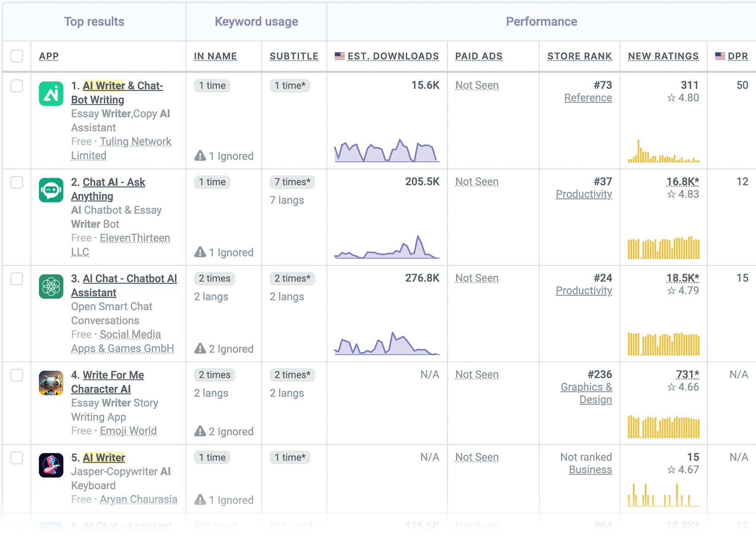Open developer Social Media Apps & Games GmbH
Screen dimensions: 756x540
(x=123, y=341)
